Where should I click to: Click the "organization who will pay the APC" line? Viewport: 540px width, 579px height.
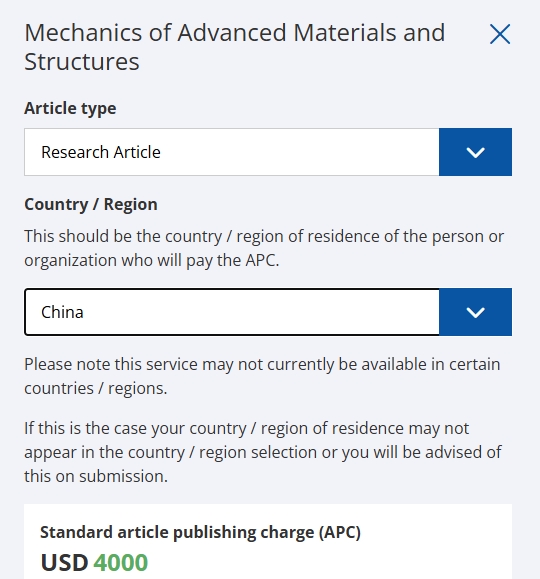tap(151, 260)
